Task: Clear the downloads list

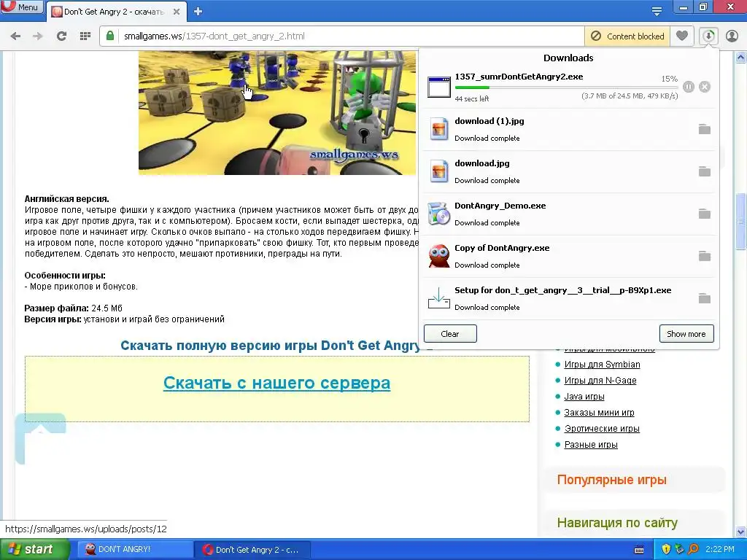Action: 450,334
